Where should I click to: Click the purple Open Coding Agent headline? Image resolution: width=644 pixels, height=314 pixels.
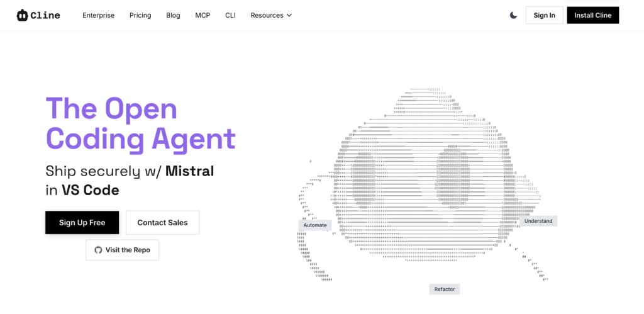click(x=140, y=124)
